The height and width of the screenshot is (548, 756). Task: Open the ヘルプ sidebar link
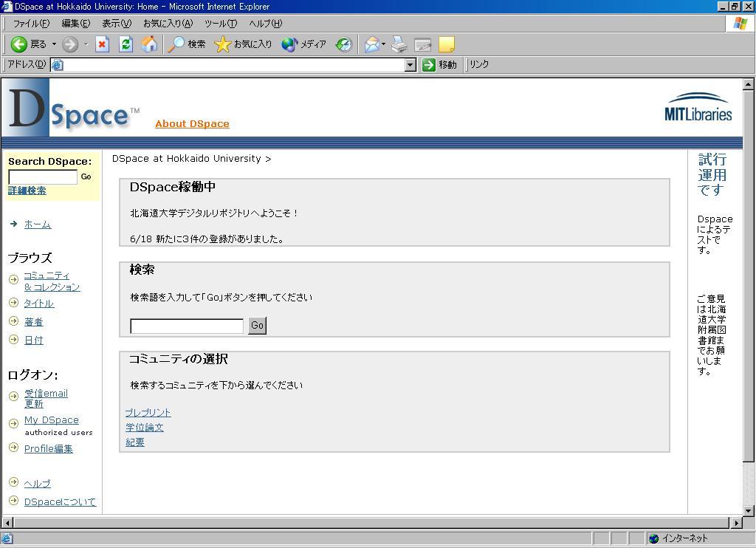coord(38,483)
